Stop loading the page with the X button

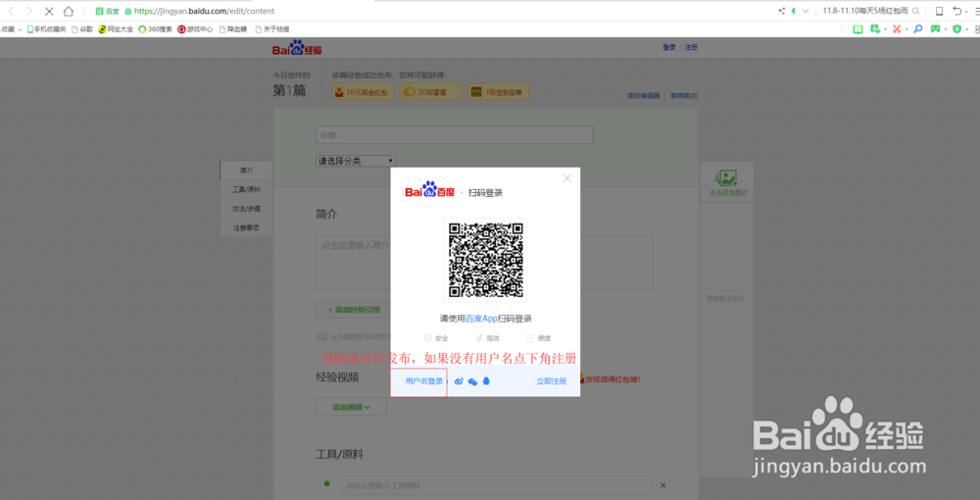coord(49,11)
